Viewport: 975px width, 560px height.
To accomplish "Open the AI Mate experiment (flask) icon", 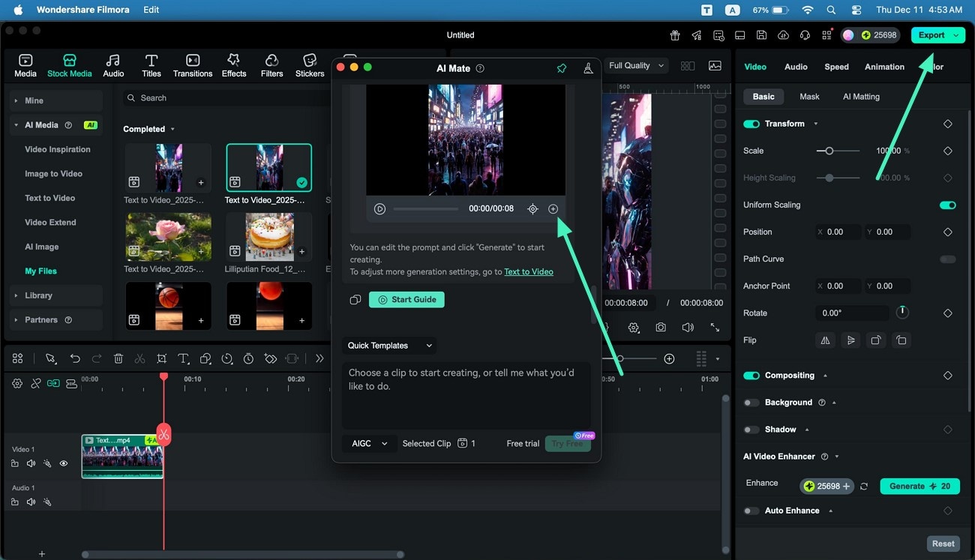I will coord(588,67).
